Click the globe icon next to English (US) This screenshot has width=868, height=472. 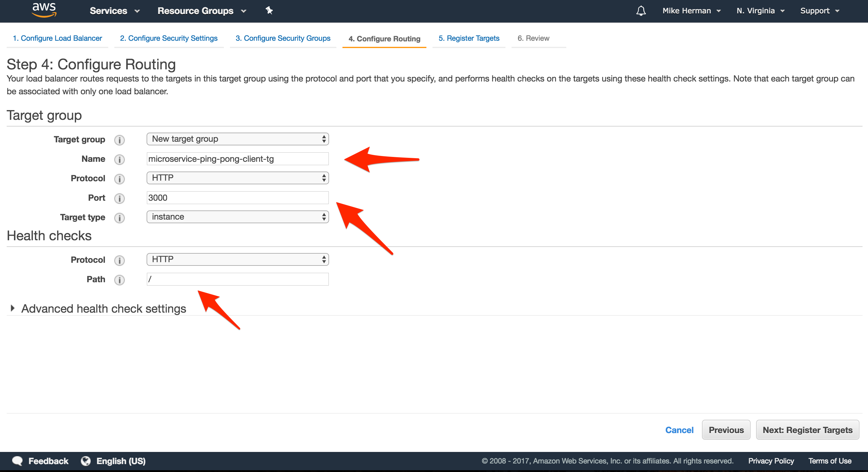[86, 461]
